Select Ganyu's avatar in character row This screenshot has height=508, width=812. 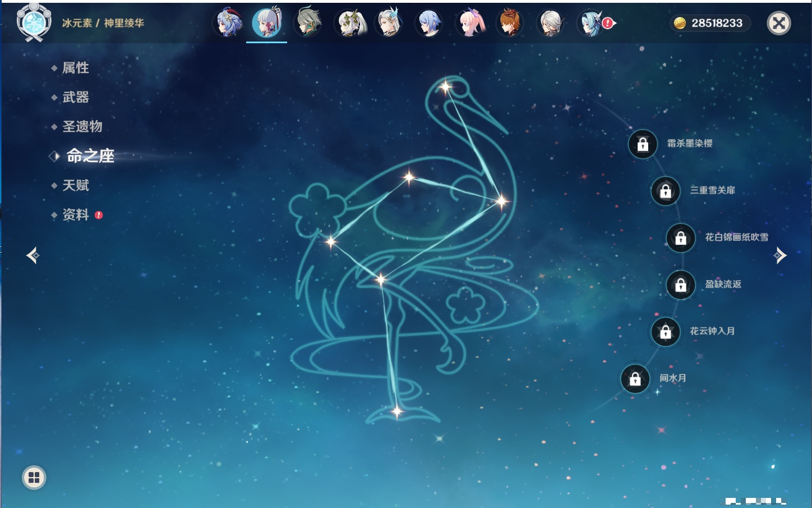click(228, 23)
